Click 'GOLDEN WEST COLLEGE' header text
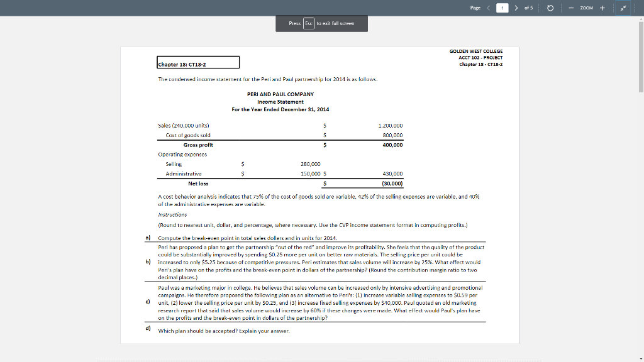Viewport: 644px width, 362px height. (475, 52)
